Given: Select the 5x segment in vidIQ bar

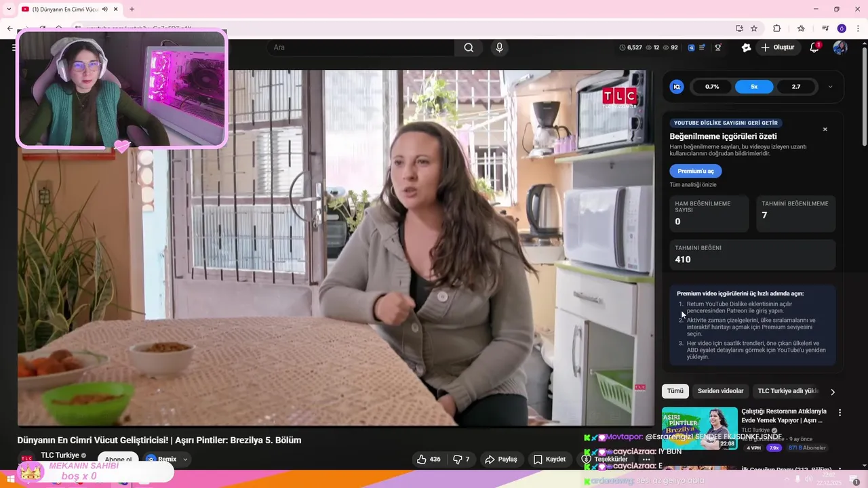Looking at the screenshot, I should click(x=754, y=87).
